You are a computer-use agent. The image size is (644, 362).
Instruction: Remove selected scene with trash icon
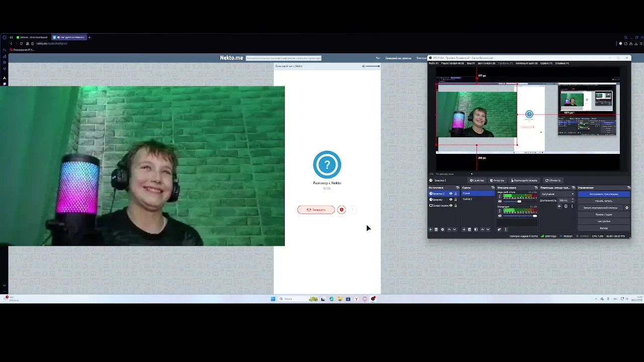click(x=469, y=229)
